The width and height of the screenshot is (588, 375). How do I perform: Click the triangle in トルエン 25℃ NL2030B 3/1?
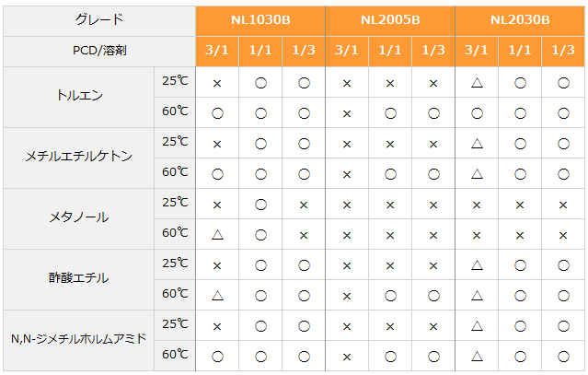tap(477, 83)
